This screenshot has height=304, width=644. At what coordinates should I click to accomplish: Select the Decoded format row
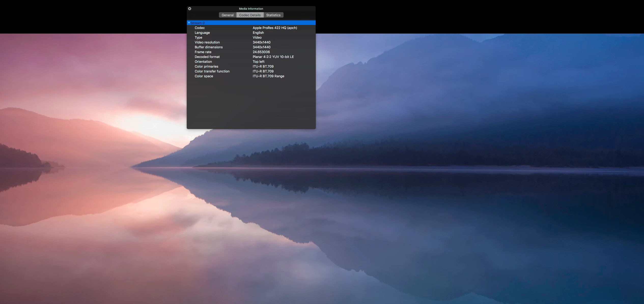click(x=207, y=57)
